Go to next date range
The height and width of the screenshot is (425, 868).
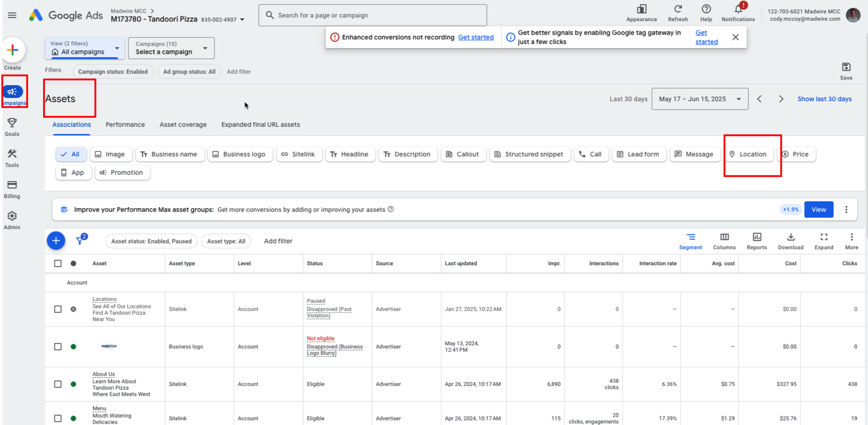[x=781, y=99]
